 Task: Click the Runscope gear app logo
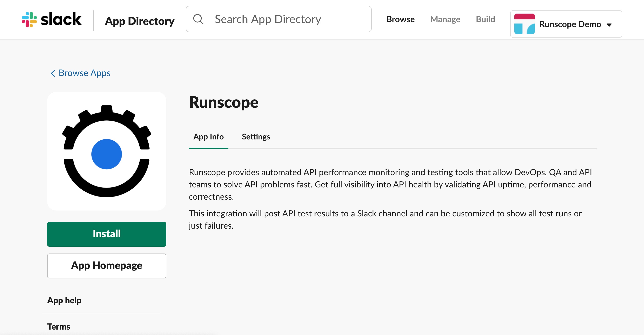[x=107, y=151]
